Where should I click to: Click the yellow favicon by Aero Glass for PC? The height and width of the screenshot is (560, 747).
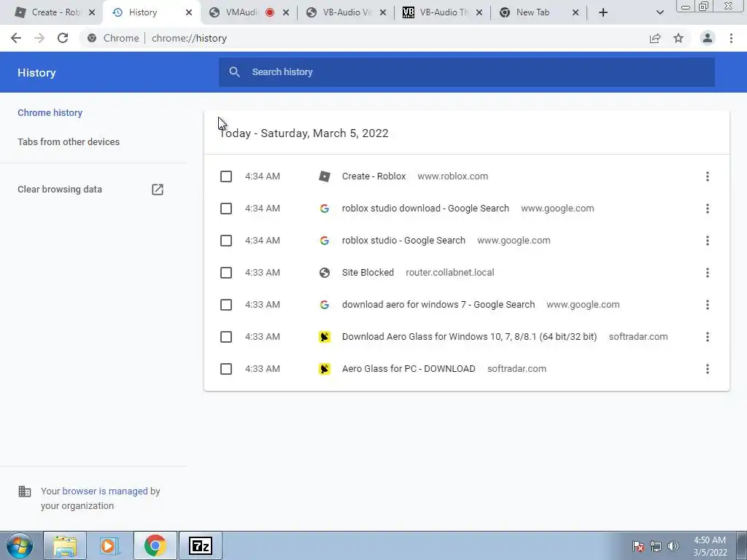(x=325, y=369)
